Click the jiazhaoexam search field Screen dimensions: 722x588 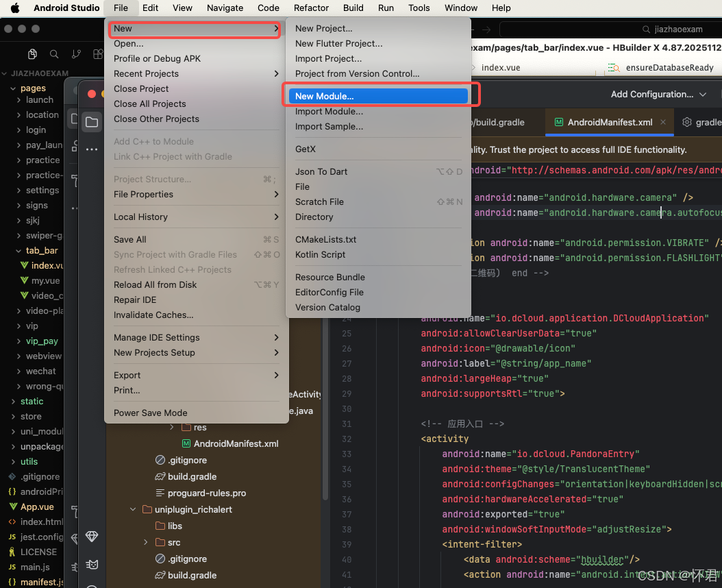pos(612,29)
